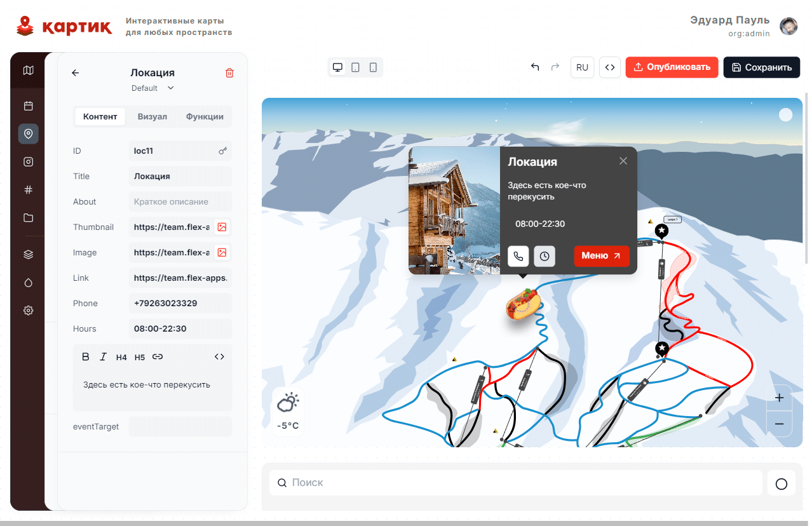Insert link in text editor

click(x=158, y=357)
